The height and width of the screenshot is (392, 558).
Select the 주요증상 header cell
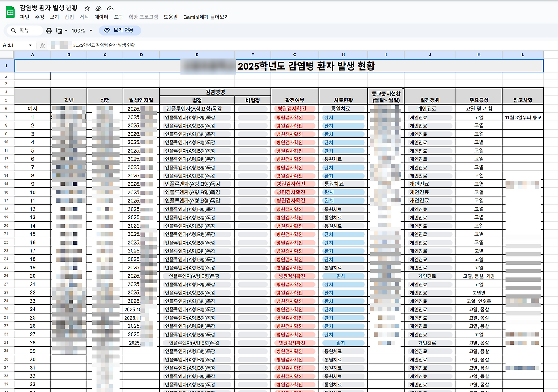(x=479, y=96)
